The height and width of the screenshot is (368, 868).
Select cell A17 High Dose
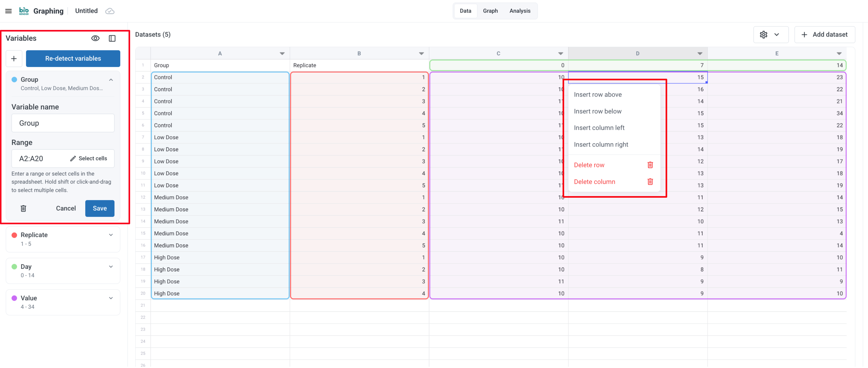point(220,257)
